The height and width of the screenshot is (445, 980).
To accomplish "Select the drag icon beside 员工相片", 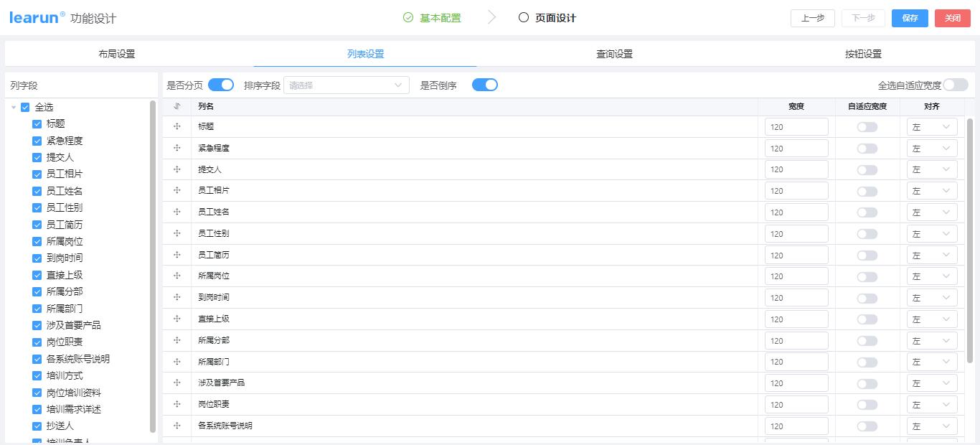I will [x=176, y=190].
